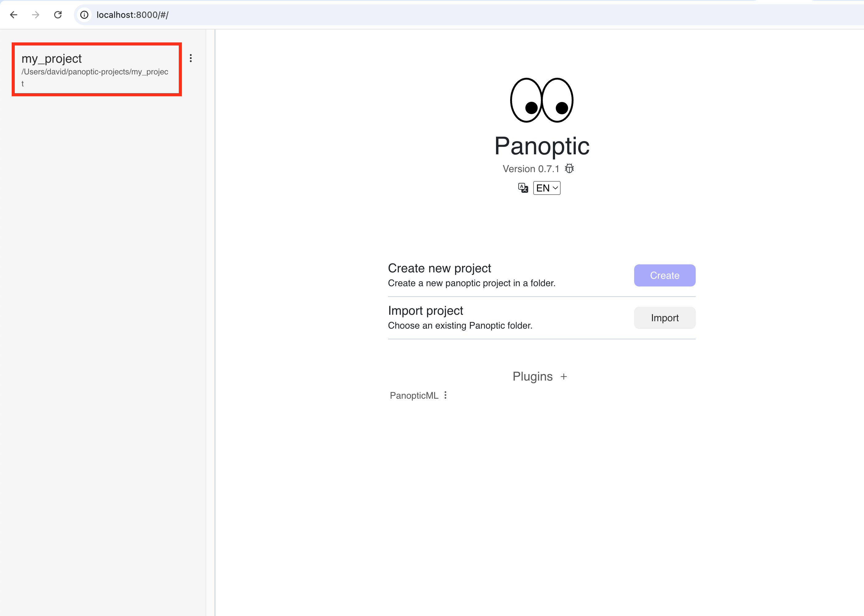The width and height of the screenshot is (864, 616).
Task: Open the PanopticML plugin options menu
Action: [x=445, y=395]
